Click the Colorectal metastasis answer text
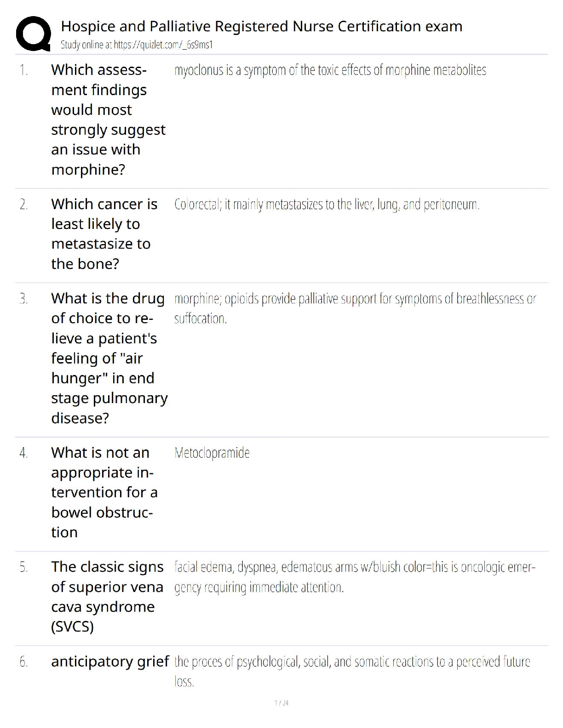 coord(327,205)
